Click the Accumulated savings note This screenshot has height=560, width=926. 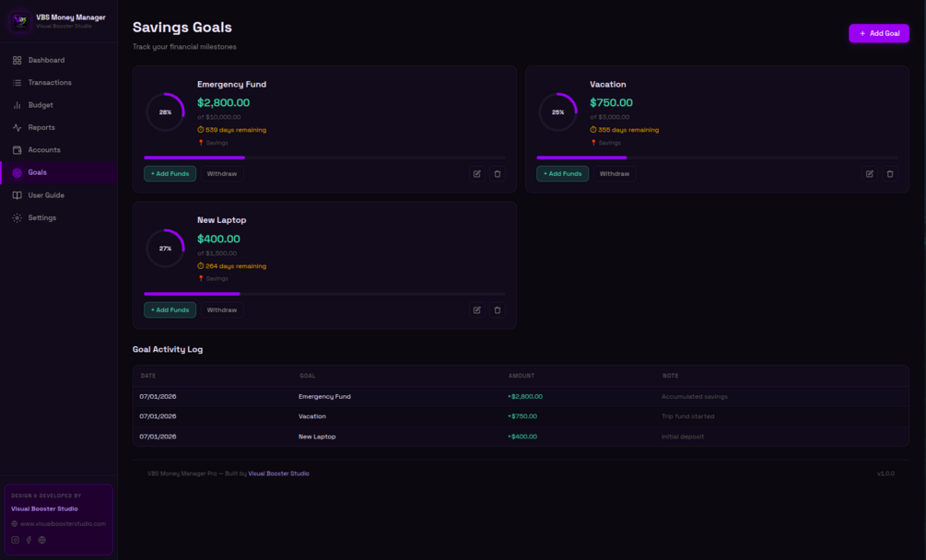pos(695,397)
